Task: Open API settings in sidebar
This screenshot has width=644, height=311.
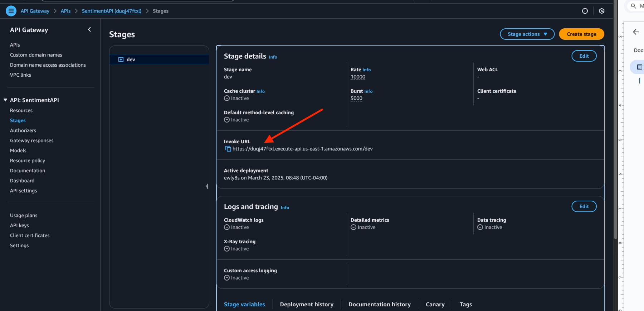Action: pyautogui.click(x=24, y=191)
